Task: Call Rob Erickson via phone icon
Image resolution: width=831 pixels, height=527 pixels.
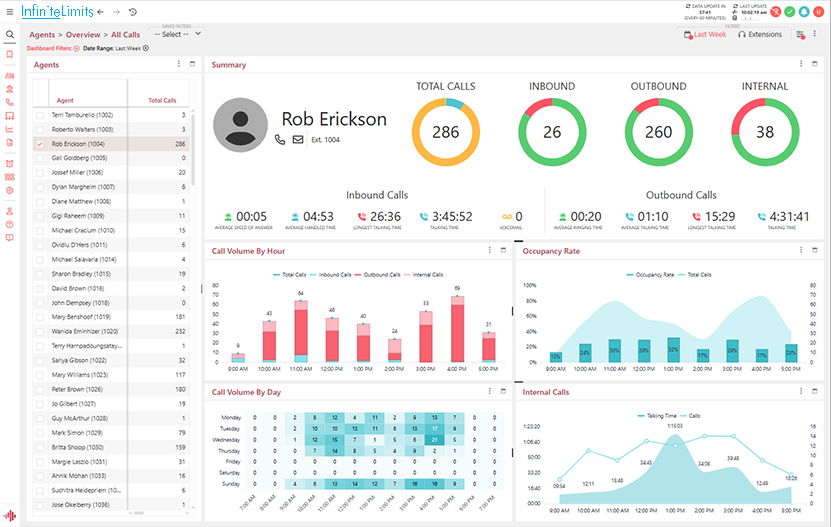Action: click(280, 139)
